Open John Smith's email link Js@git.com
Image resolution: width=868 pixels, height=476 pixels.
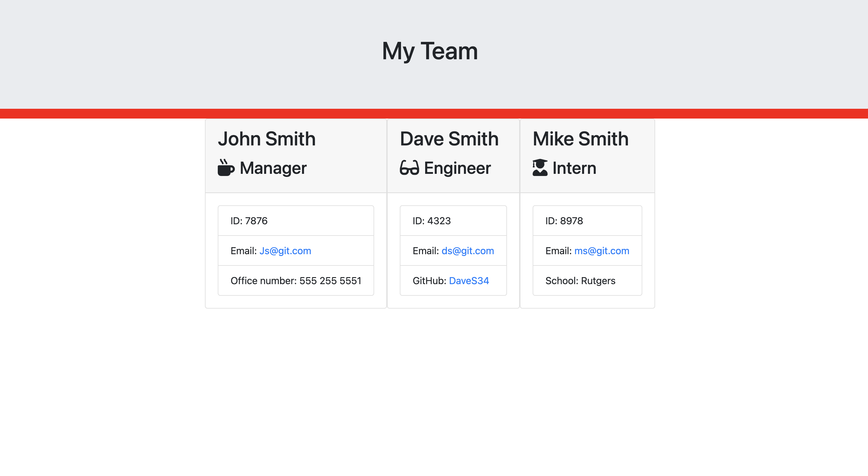pyautogui.click(x=285, y=251)
